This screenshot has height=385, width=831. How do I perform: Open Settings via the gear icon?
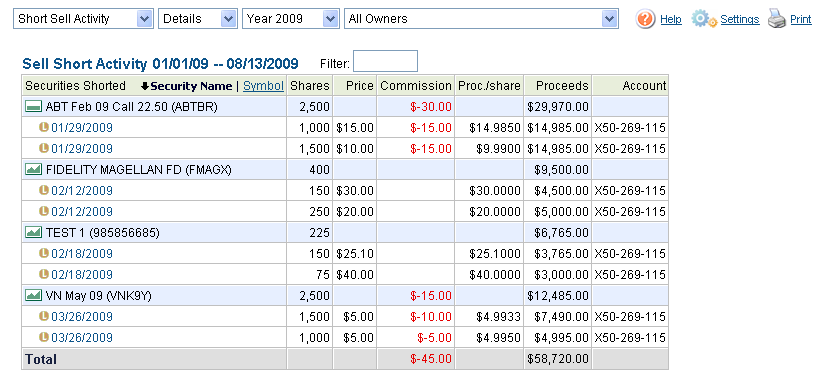(704, 20)
